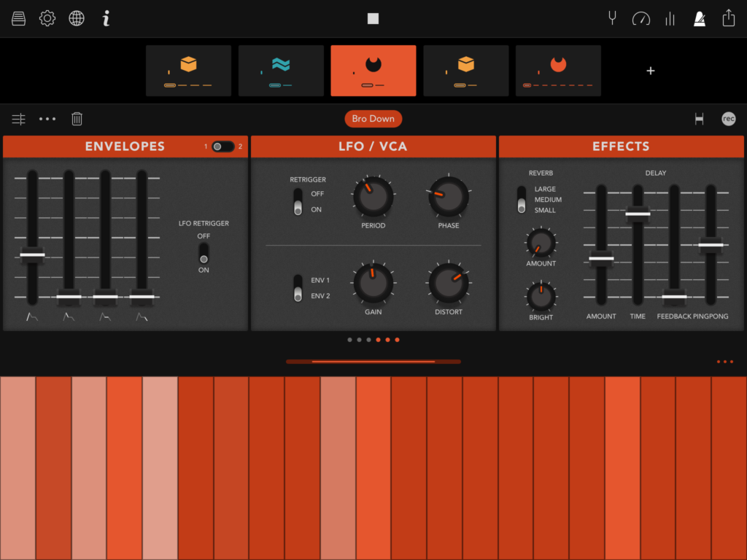Viewport: 747px width, 560px height.
Task: Add a new track with plus button
Action: tap(651, 71)
